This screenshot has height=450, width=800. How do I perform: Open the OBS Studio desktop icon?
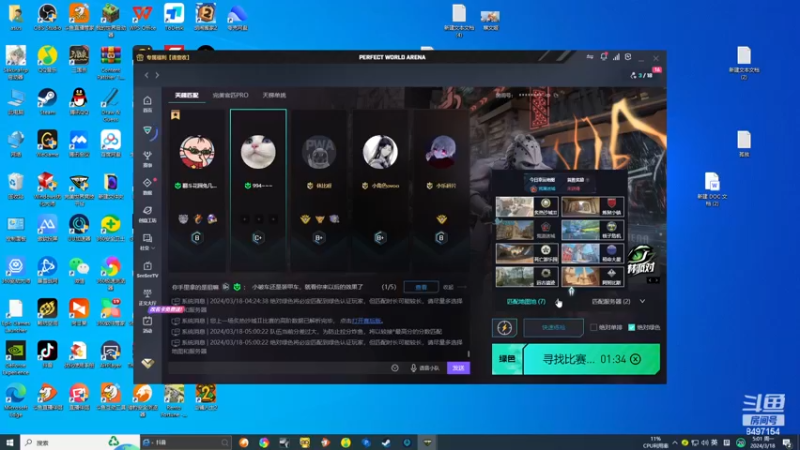[x=47, y=17]
